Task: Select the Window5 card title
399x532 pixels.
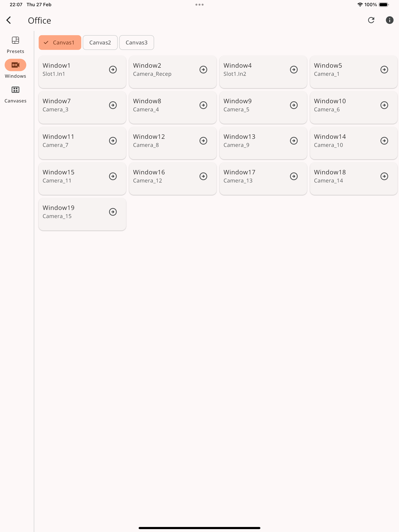Action: [x=328, y=65]
